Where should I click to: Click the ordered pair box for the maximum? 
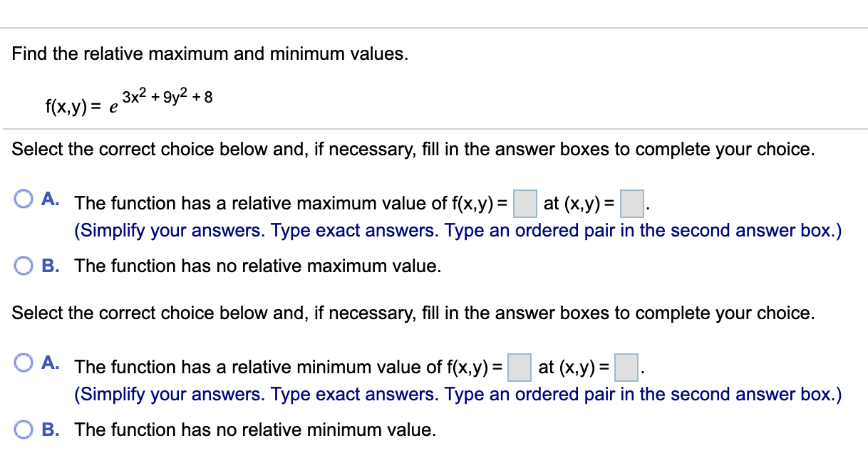click(x=631, y=204)
